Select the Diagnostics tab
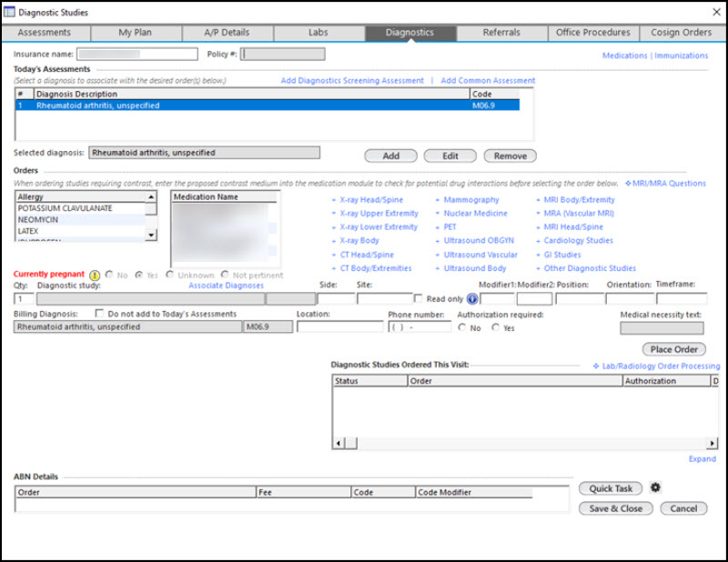 (410, 33)
